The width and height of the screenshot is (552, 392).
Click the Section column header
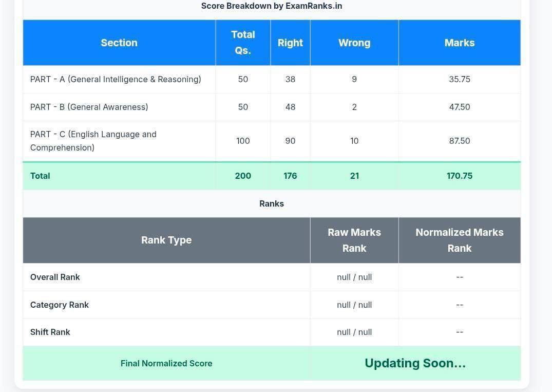[119, 43]
